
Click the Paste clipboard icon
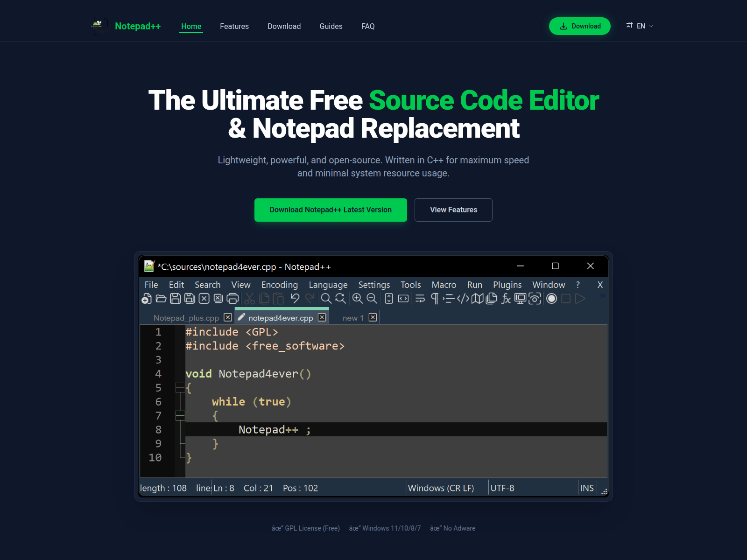(278, 299)
